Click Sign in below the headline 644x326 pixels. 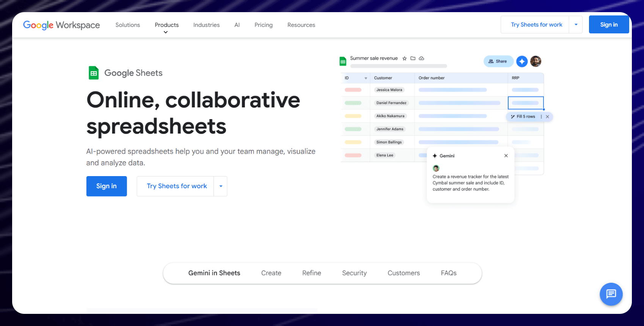pyautogui.click(x=107, y=186)
